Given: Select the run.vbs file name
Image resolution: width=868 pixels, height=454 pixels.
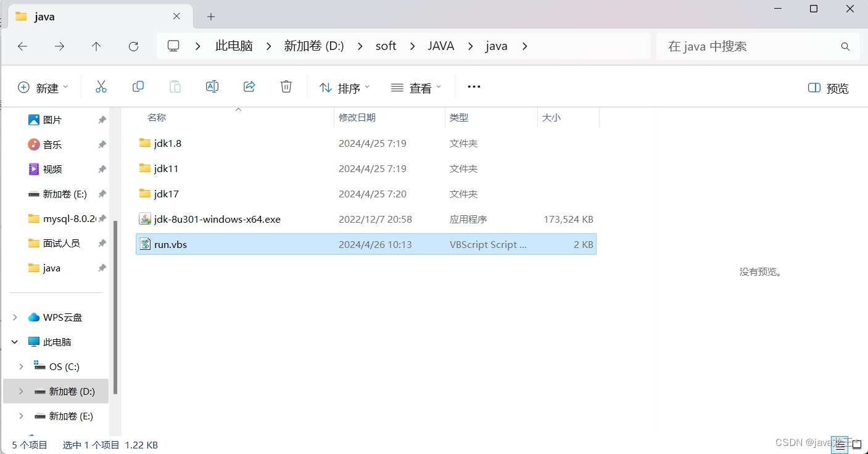Looking at the screenshot, I should [170, 244].
